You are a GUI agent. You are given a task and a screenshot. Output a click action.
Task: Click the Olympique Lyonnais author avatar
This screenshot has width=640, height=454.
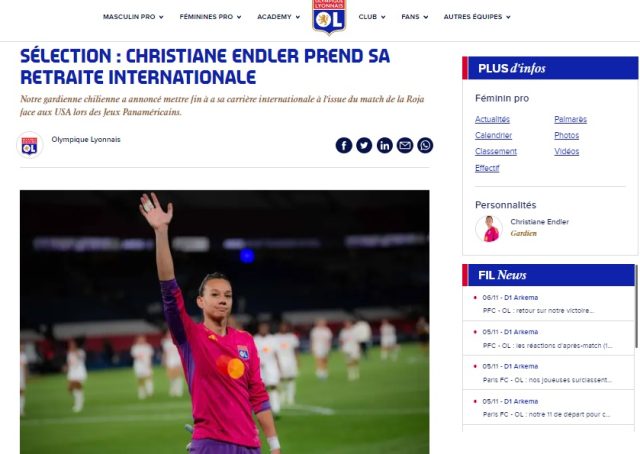tap(30, 145)
